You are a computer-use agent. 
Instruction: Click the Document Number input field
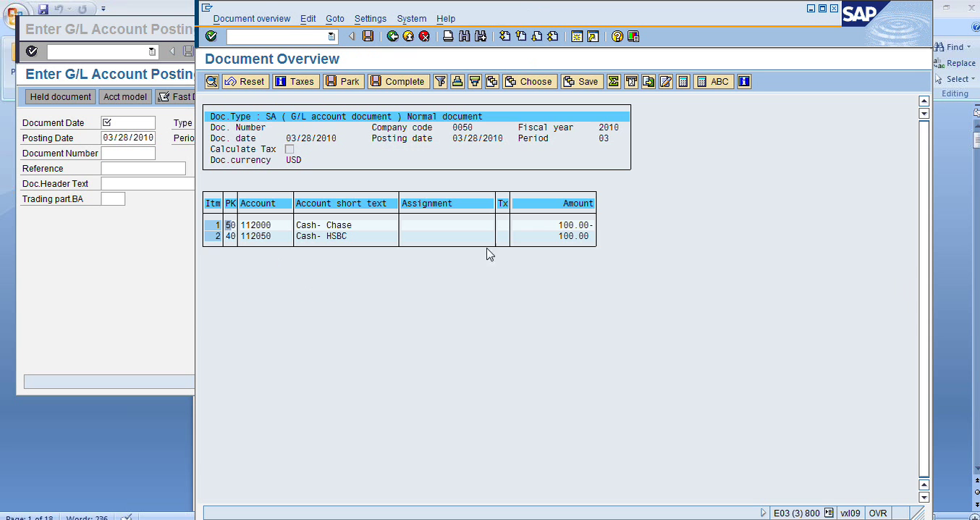[x=128, y=153]
